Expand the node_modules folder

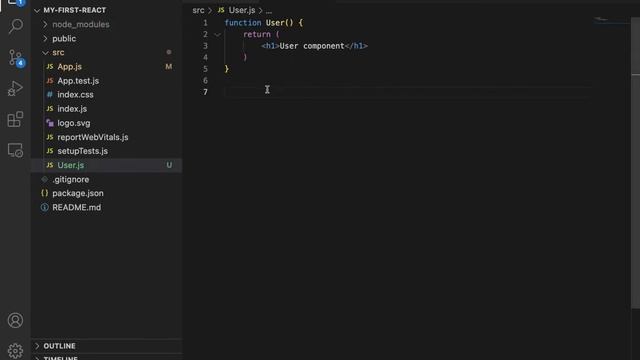tap(45, 24)
